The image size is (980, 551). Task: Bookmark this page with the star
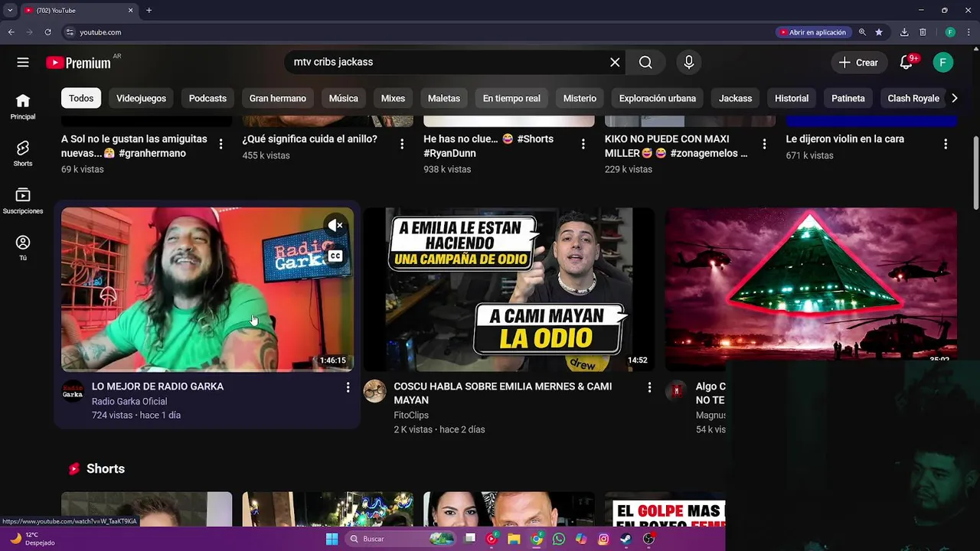coord(879,32)
